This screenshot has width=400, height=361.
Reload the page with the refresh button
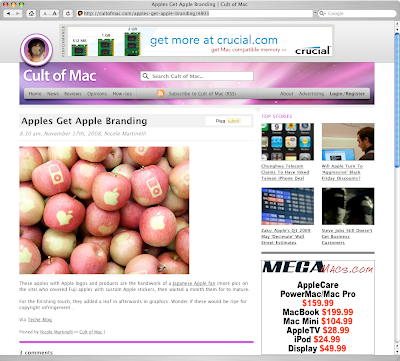point(68,14)
